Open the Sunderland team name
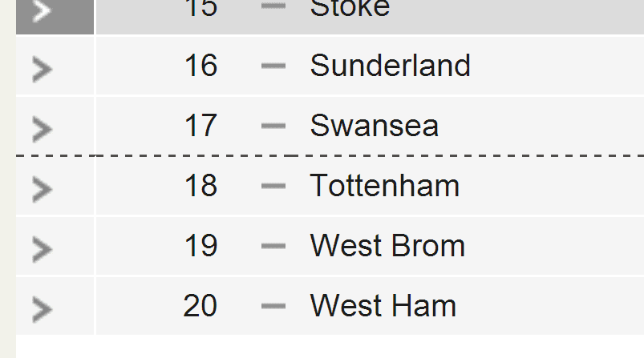The image size is (644, 358). tap(390, 66)
